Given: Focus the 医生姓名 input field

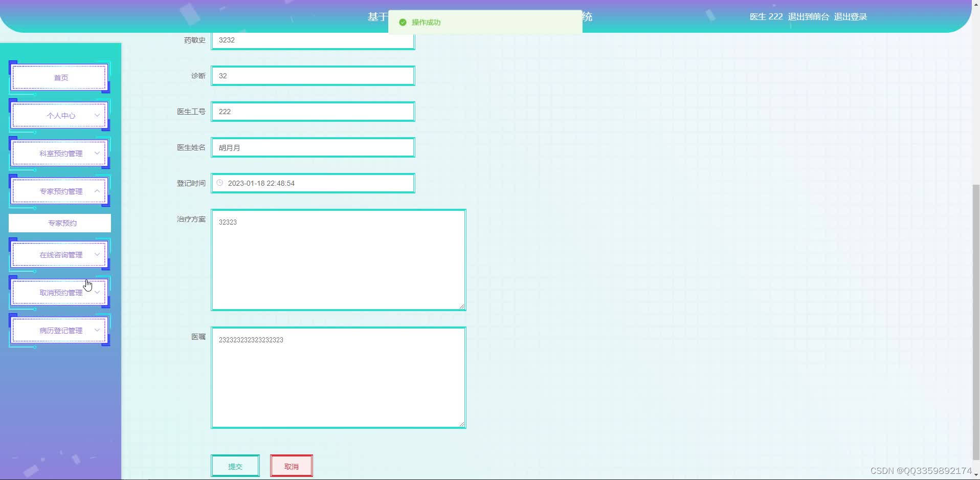Looking at the screenshot, I should click(313, 147).
